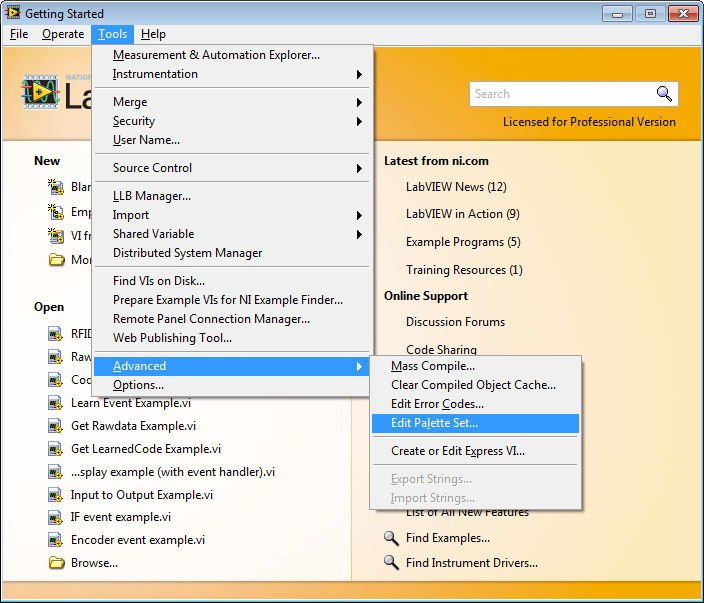Select Find VIs on Disk
This screenshot has height=603, width=704.
pyautogui.click(x=232, y=281)
